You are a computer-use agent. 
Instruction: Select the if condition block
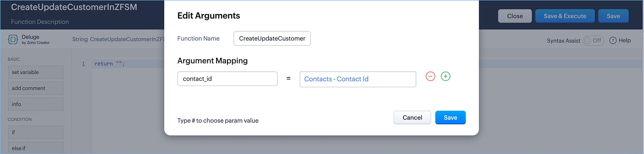[x=35, y=132]
